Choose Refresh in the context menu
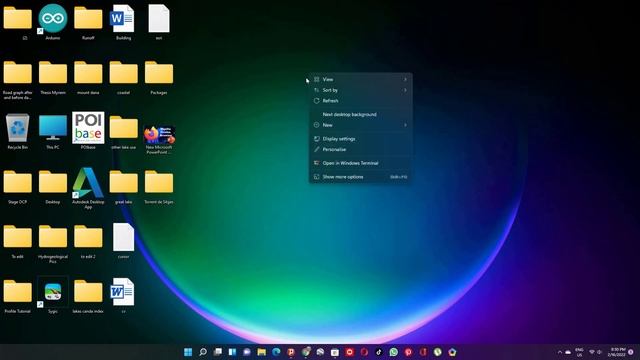 point(360,101)
